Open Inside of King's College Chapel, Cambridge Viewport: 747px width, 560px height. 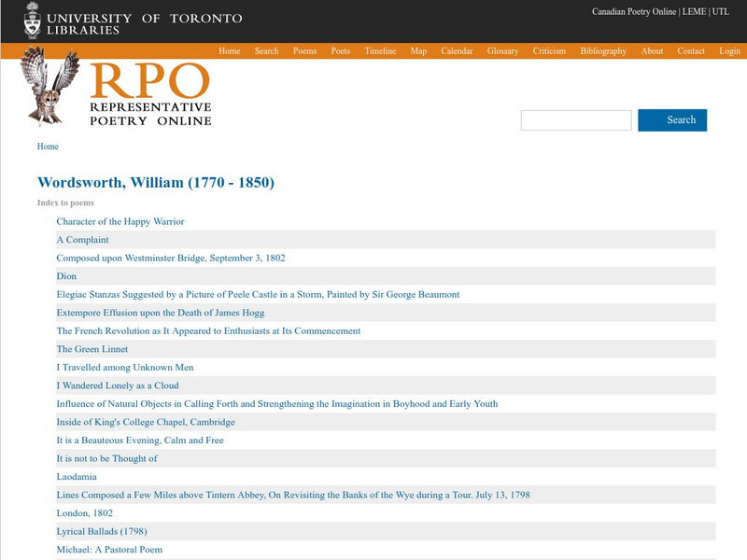[146, 422]
